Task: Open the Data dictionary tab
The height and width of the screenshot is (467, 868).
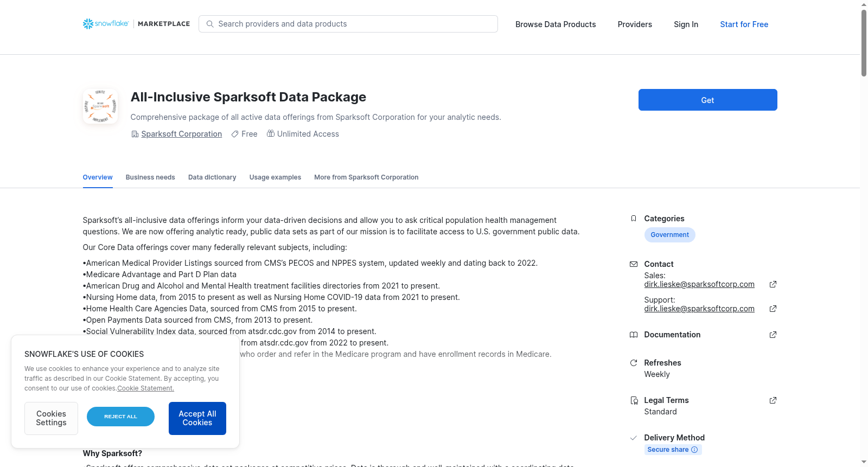Action: click(x=212, y=177)
